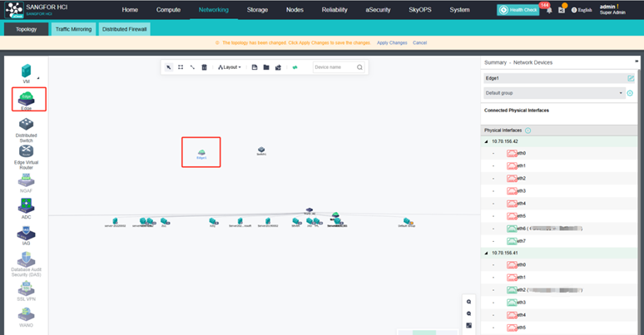This screenshot has height=335, width=644.
Task: Click the info icon beside Physical Interfaces
Action: click(x=528, y=131)
